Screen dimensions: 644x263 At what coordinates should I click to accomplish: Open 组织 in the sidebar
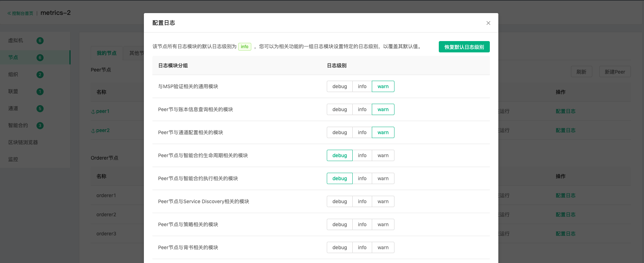point(13,74)
